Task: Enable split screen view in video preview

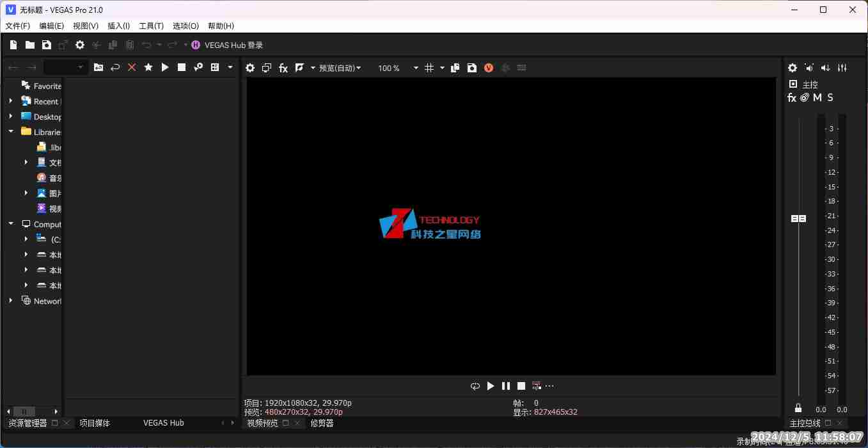Action: pos(266,67)
